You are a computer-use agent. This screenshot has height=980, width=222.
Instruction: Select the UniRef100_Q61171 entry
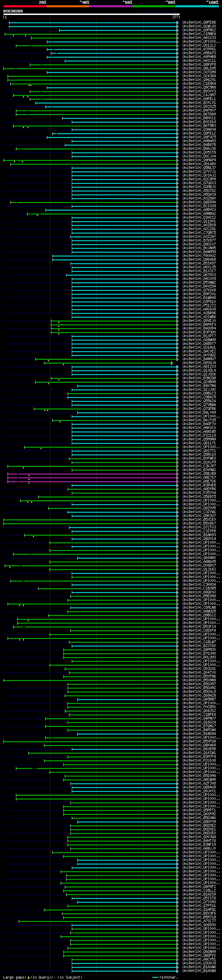199,443
